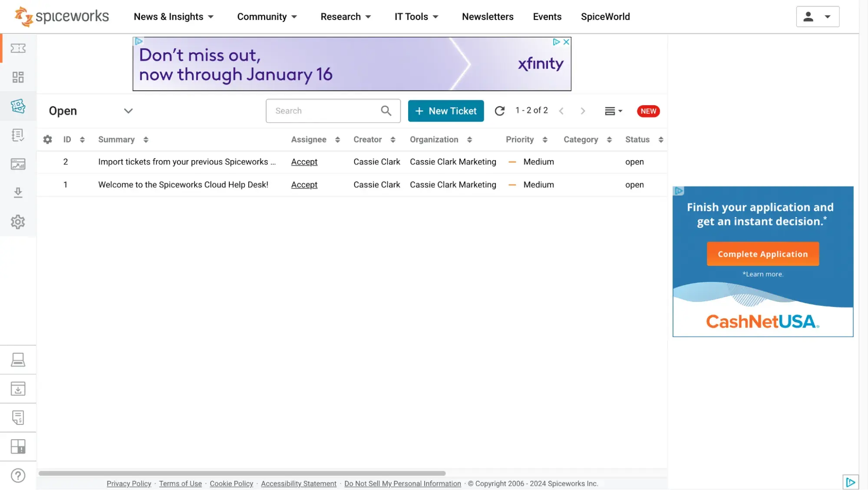Click the settings gear icon in sidebar
The height and width of the screenshot is (490, 868).
click(x=18, y=222)
